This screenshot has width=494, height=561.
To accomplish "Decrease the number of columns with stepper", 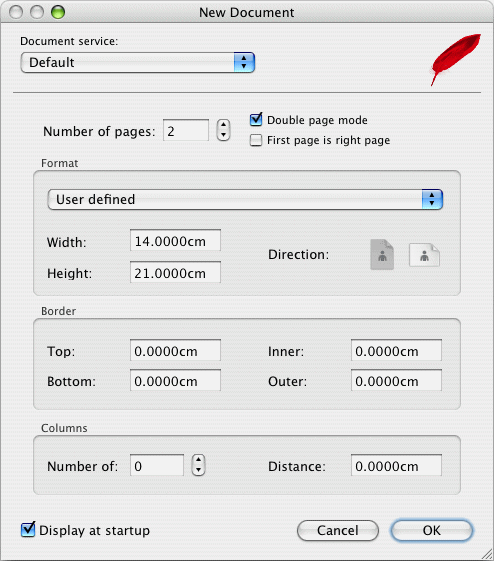I will point(198,470).
